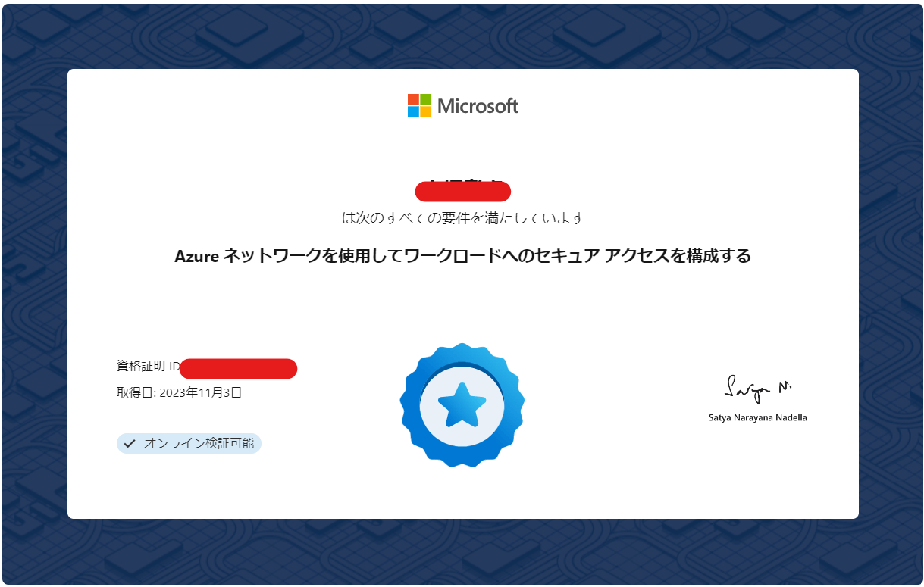Click the green square in Microsoft logo

pyautogui.click(x=425, y=100)
